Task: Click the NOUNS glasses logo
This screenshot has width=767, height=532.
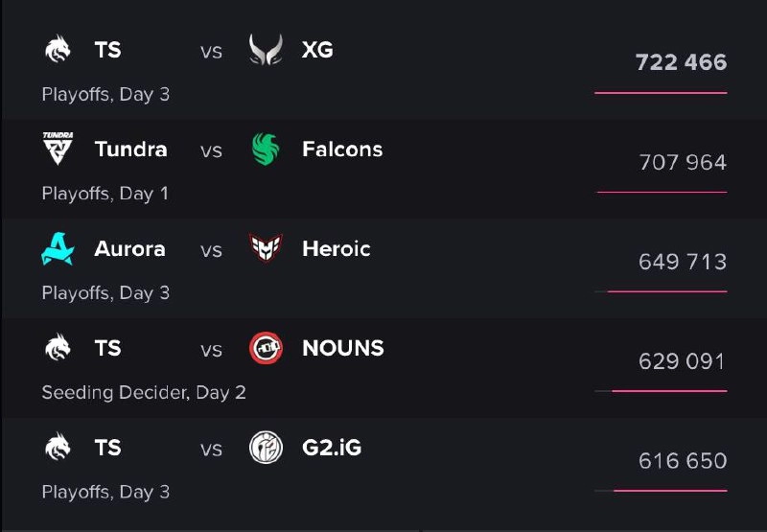Action: tap(266, 348)
